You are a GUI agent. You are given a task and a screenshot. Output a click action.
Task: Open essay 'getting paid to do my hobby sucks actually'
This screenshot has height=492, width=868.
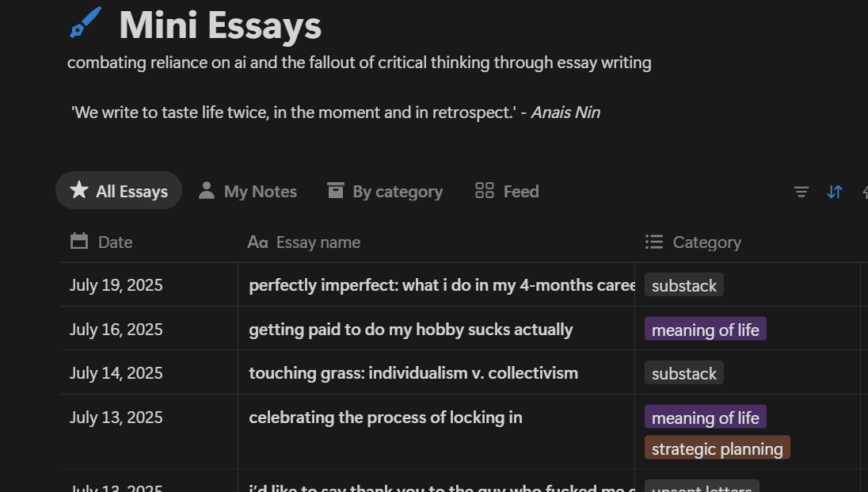point(411,329)
